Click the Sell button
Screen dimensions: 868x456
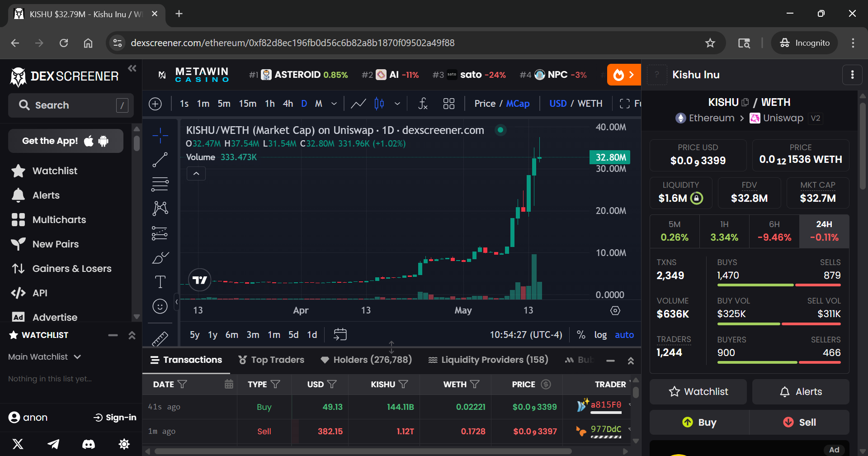point(799,423)
